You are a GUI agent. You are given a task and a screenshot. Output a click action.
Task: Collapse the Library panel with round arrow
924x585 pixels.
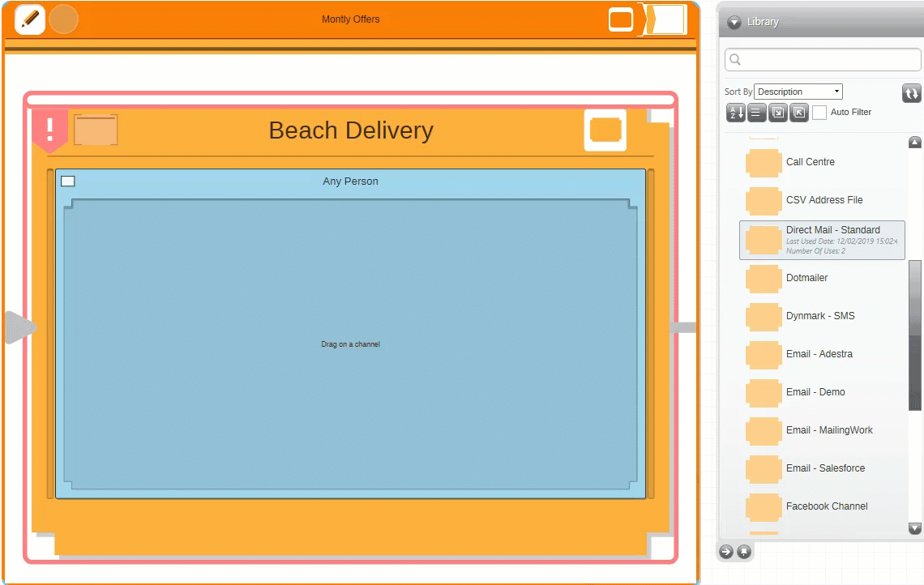[x=734, y=23]
